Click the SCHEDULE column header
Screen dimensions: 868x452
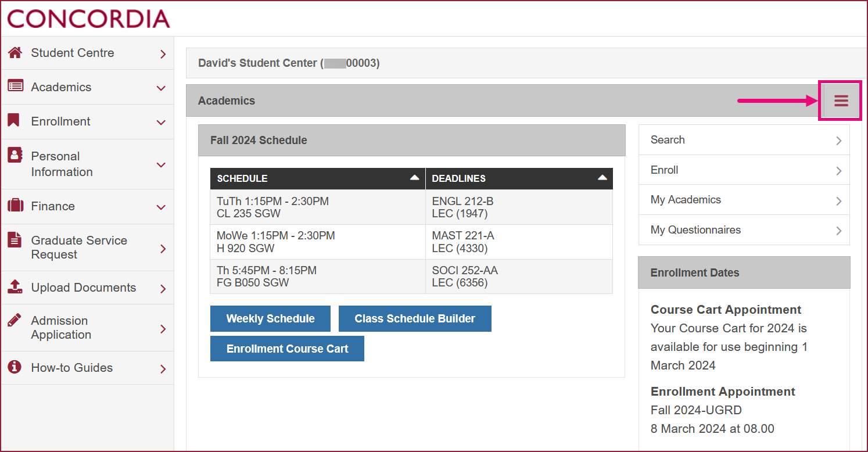point(318,179)
